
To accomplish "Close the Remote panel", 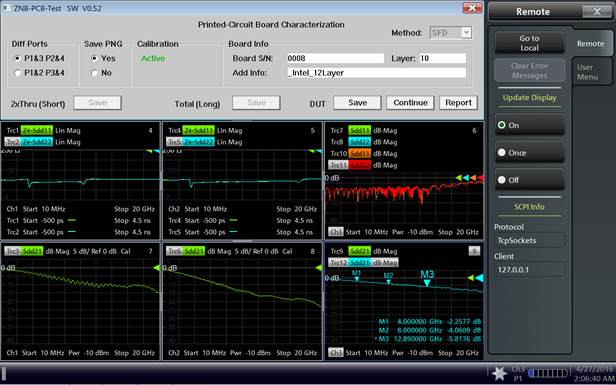I will coord(597,11).
